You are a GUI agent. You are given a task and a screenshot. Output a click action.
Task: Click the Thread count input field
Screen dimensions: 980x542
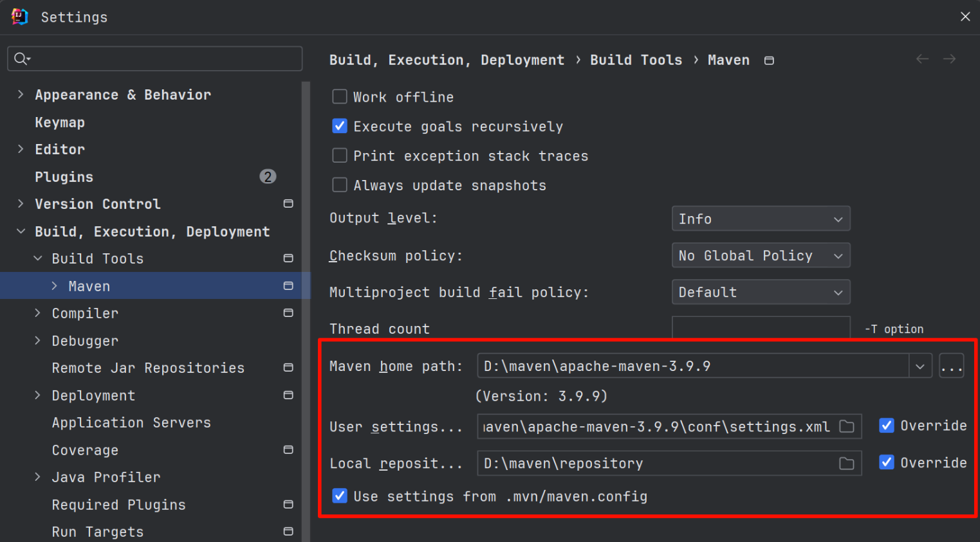click(x=761, y=328)
